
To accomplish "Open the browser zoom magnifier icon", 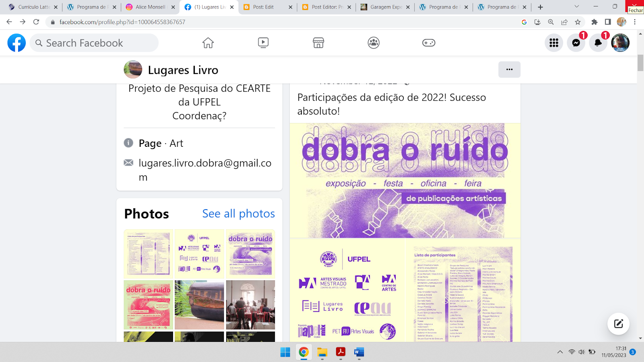I will [551, 22].
